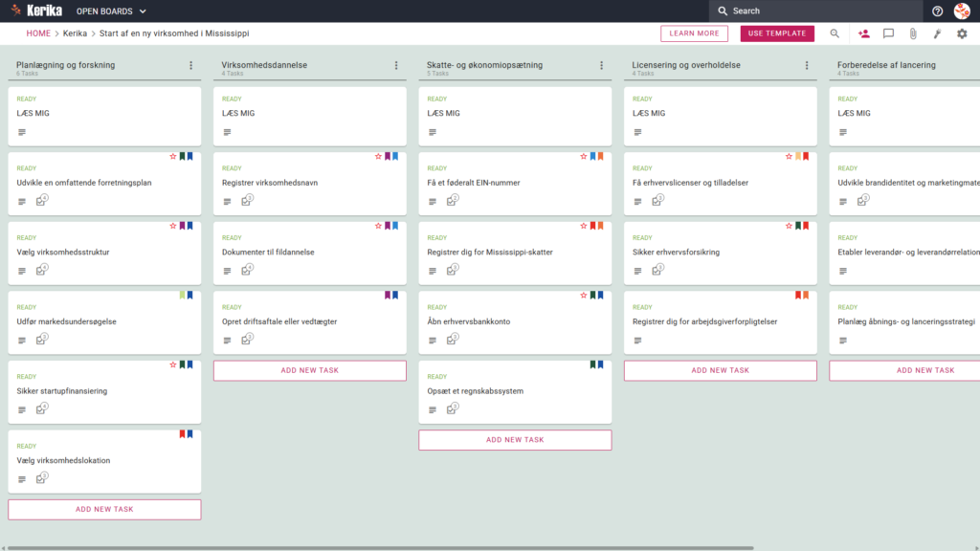Click purple tag on Opret driftsaftale card

388,295
